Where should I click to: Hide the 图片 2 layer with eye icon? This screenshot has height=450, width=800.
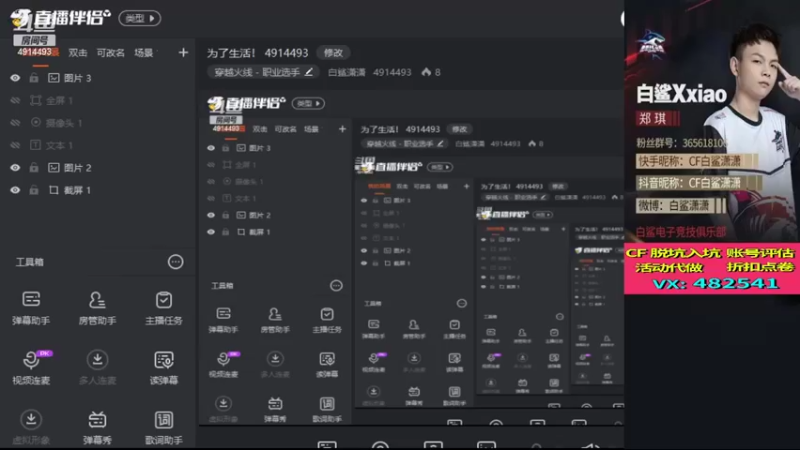pos(15,168)
